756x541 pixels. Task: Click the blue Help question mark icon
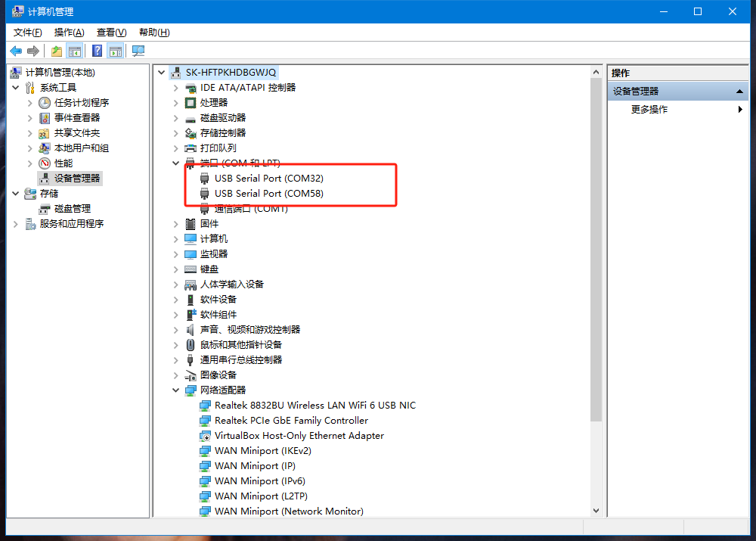[97, 51]
